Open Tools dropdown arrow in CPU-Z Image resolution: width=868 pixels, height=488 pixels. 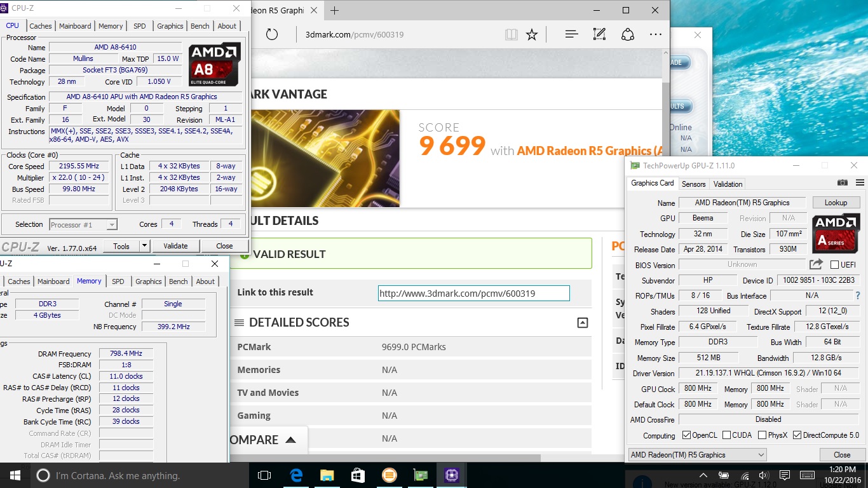(144, 246)
